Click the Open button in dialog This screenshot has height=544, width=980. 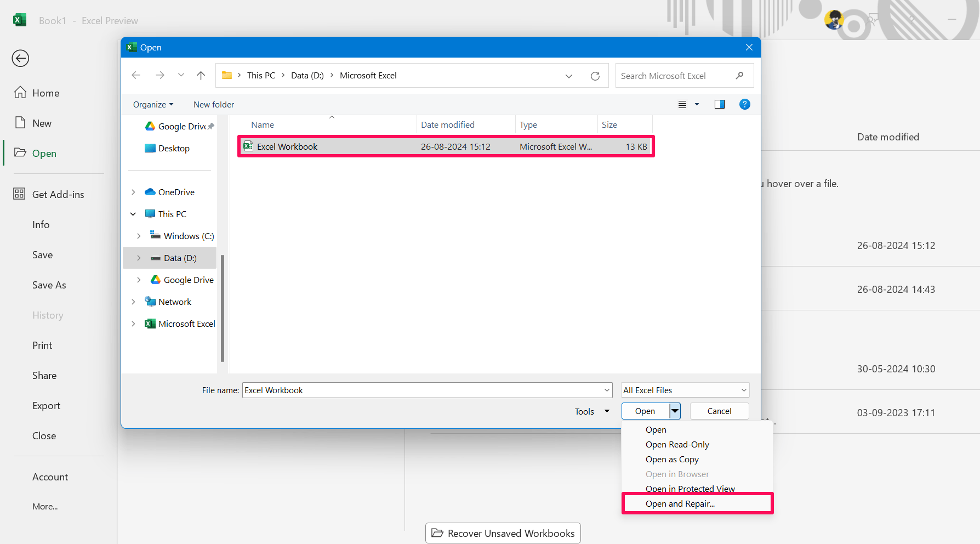tap(645, 411)
